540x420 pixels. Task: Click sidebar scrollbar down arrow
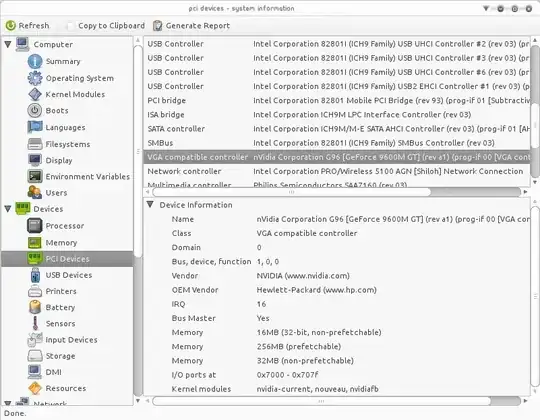[x=138, y=400]
